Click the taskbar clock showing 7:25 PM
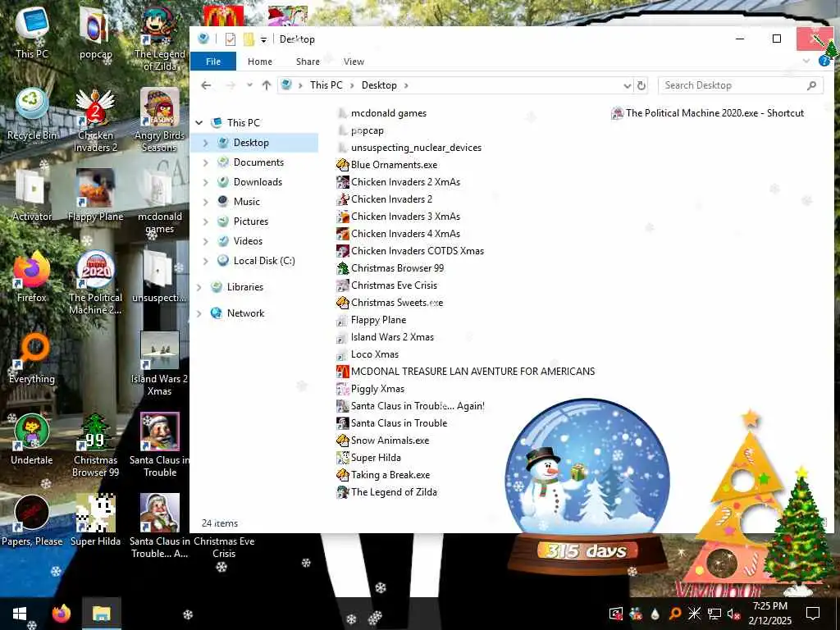 pyautogui.click(x=769, y=614)
